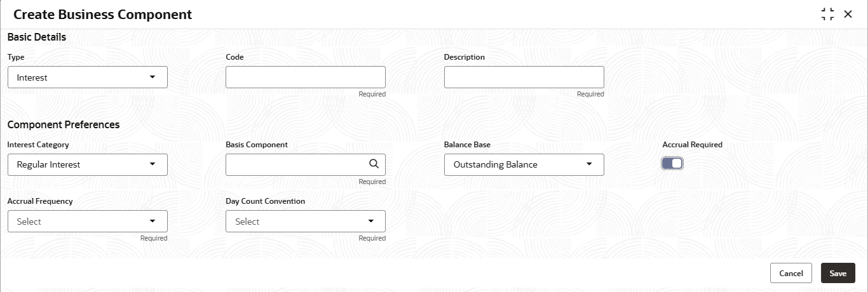Click the Type label
Image resolution: width=868 pixels, height=292 pixels.
16,57
